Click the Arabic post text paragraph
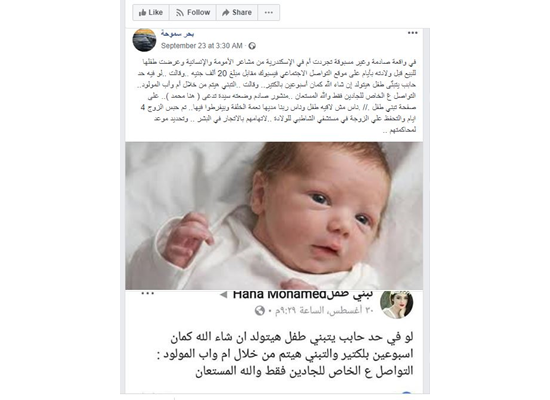The height and width of the screenshot is (400, 550). (277, 96)
